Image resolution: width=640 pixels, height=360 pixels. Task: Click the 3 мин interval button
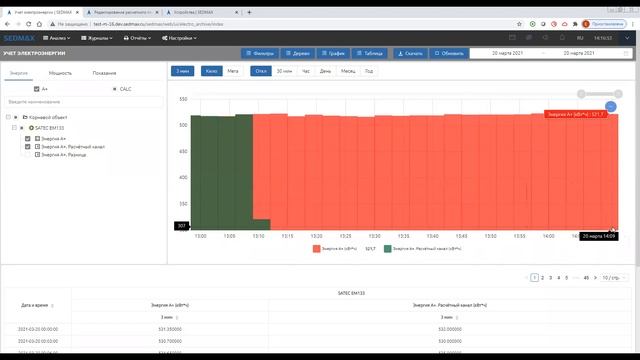click(182, 71)
